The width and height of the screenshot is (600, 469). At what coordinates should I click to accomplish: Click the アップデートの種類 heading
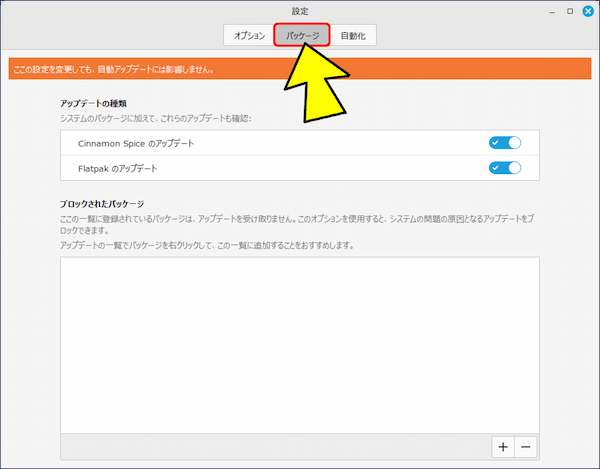(93, 103)
